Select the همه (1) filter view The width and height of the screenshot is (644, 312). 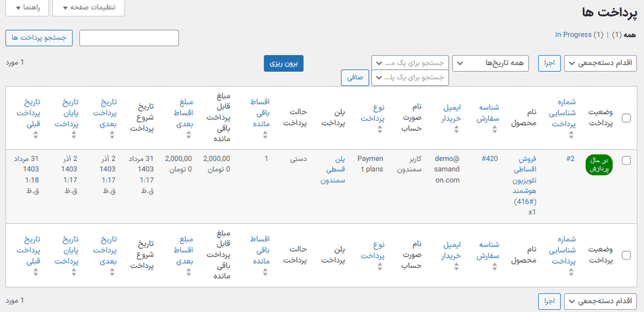pos(624,35)
